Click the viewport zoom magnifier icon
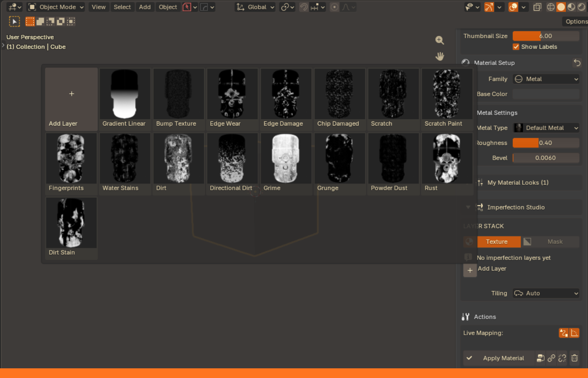The image size is (588, 378). [440, 40]
